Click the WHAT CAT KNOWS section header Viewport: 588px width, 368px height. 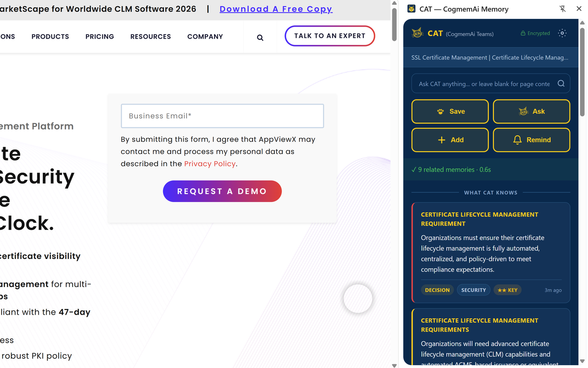pyautogui.click(x=491, y=192)
